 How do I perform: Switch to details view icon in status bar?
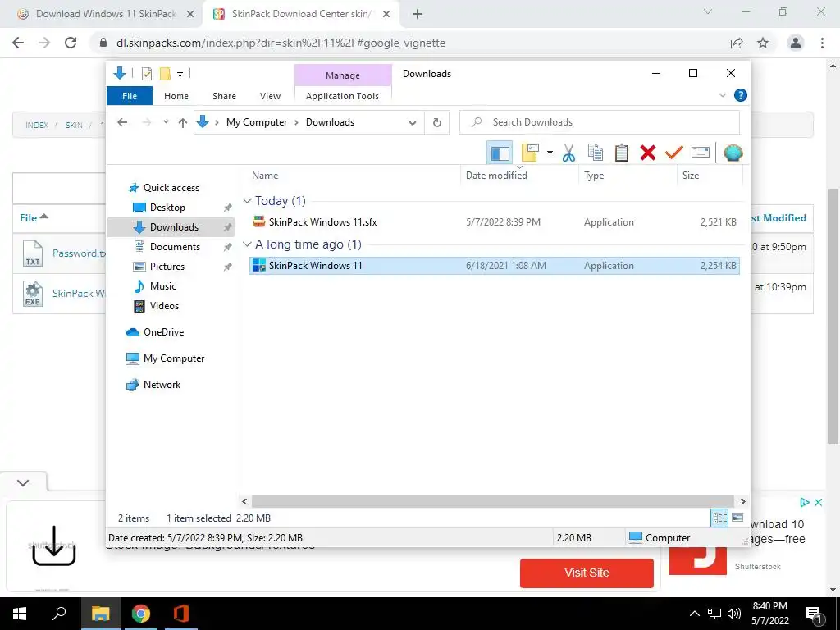pyautogui.click(x=719, y=518)
